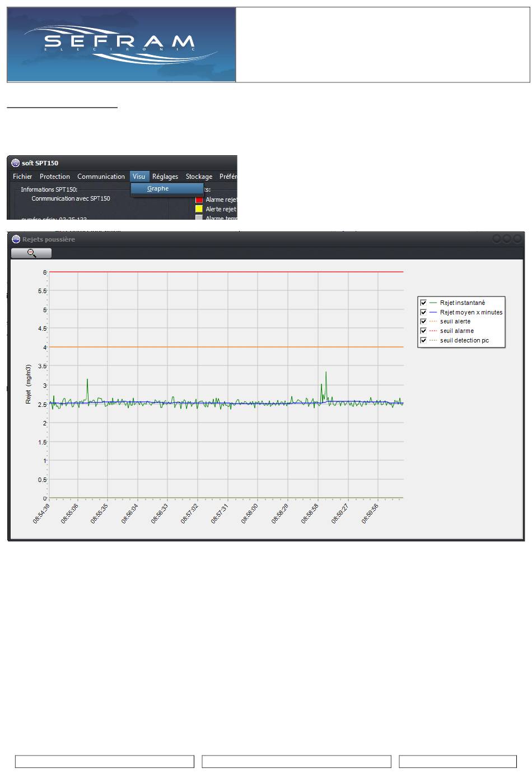Click the Rejets poussière window icon
Viewport: 532px width, 783px height.
(x=16, y=239)
